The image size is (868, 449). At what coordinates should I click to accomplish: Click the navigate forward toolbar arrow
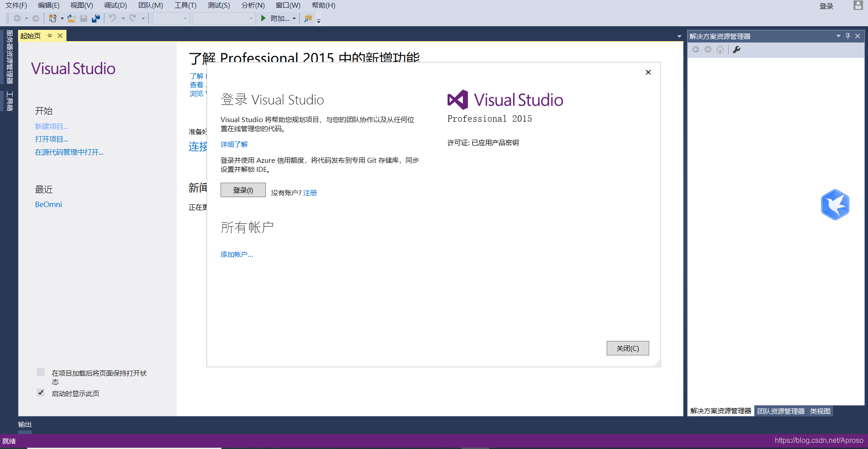click(x=36, y=19)
